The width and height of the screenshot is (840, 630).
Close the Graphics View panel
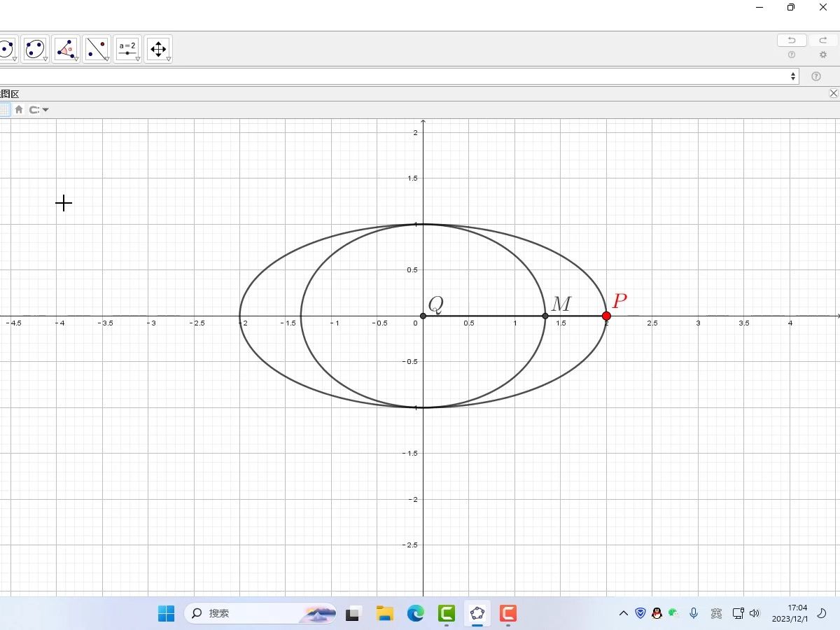[x=834, y=93]
